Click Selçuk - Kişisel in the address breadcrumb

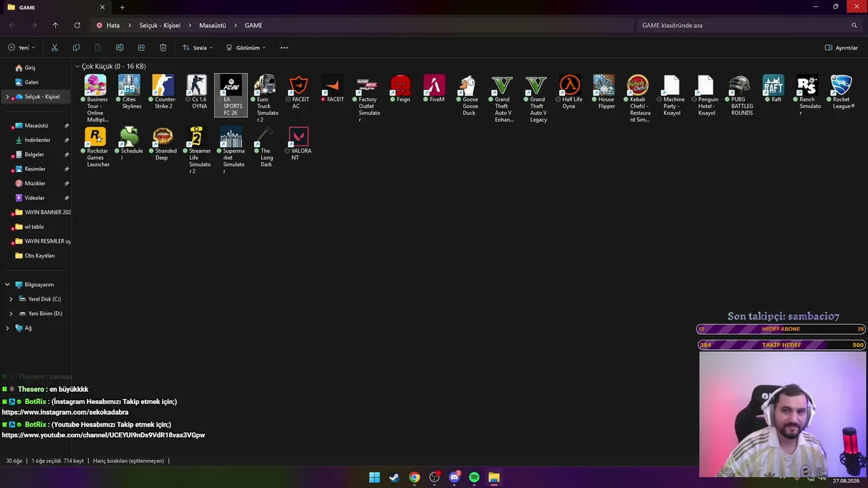click(160, 25)
